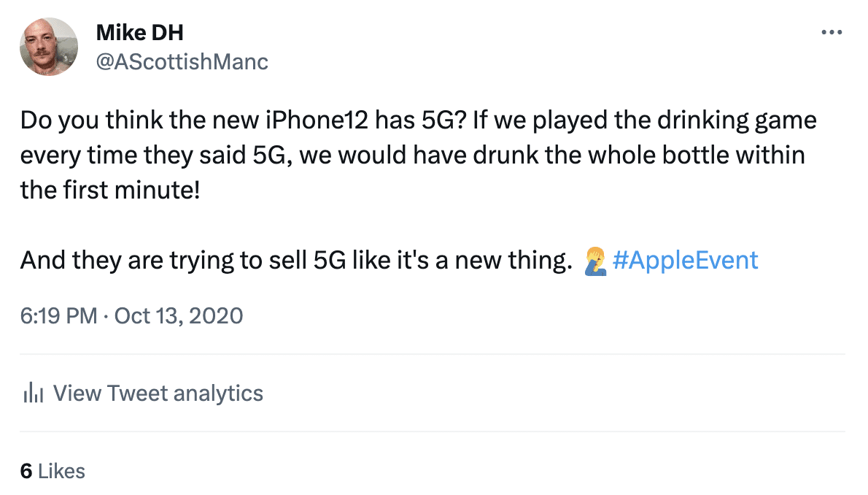
Task: Click the Oct 13, 2020 date
Action: click(x=178, y=316)
